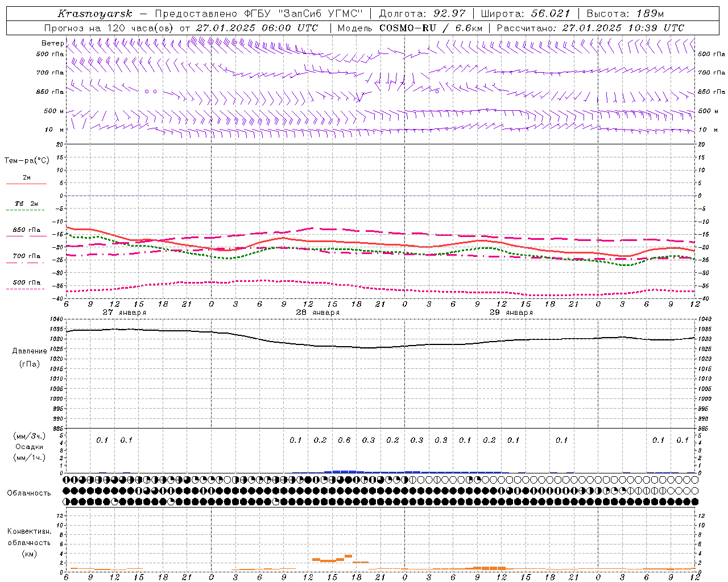Click the '0.6' precipitation amount value
The height and width of the screenshot is (582, 728).
click(344, 440)
